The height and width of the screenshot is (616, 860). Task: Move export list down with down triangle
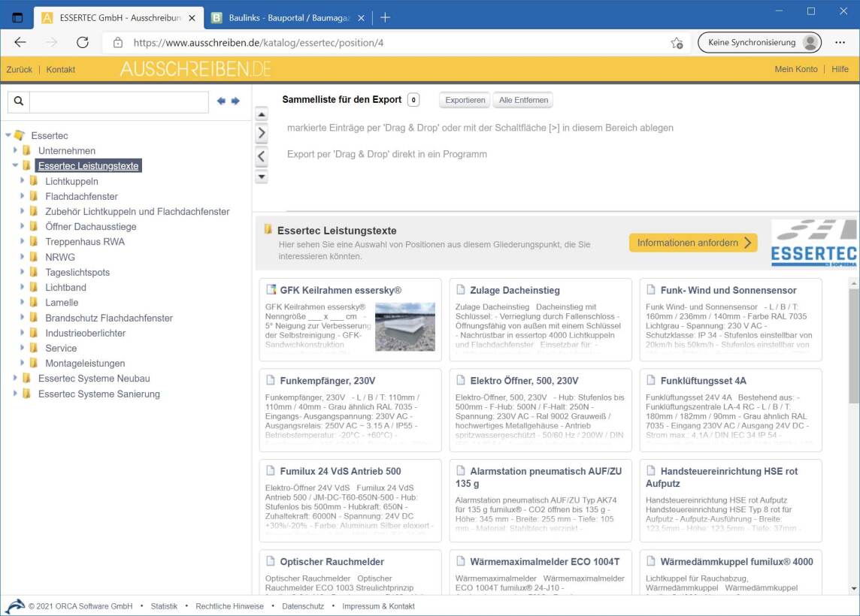(x=262, y=177)
